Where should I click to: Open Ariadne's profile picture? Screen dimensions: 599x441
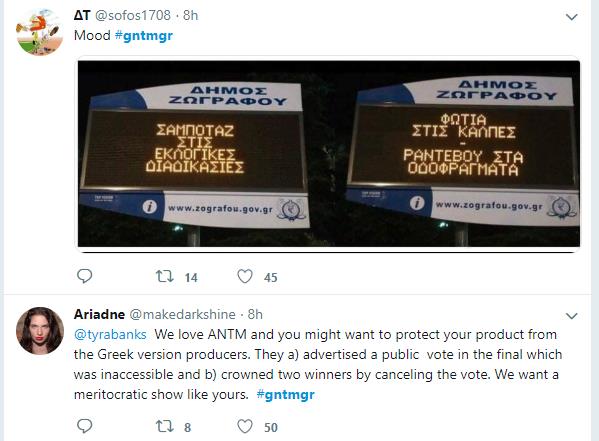pos(40,331)
